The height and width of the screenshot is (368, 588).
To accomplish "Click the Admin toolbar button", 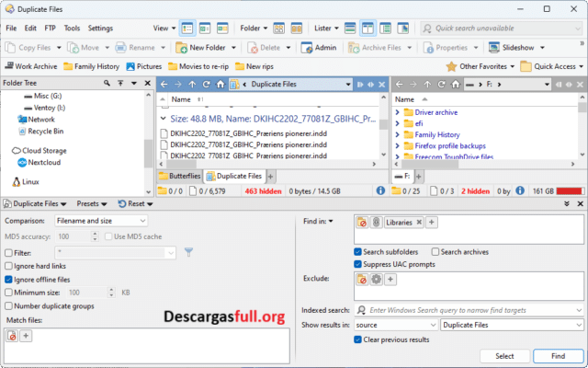I will [x=319, y=48].
